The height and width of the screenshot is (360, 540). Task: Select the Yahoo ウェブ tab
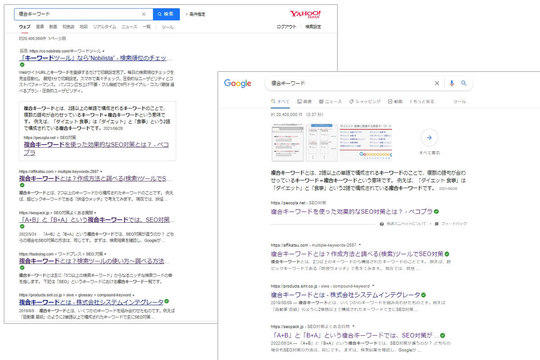pyautogui.click(x=24, y=27)
